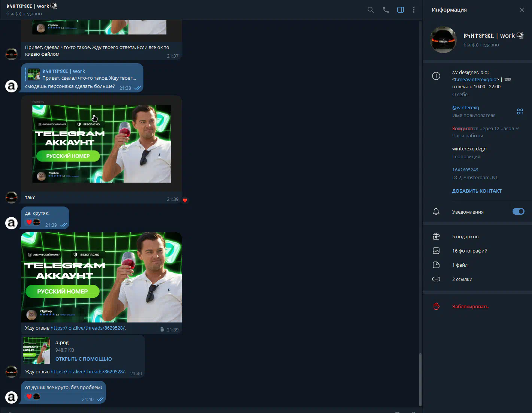
Task: Click 'a' avatar beside да, крутяк!
Action: (x=11, y=223)
